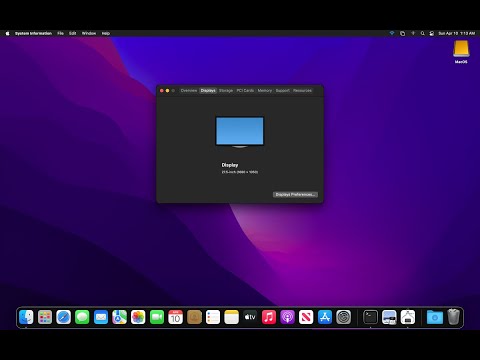Viewport: 480px width, 360px height.
Task: Launch FaceTime from the dock
Action: pyautogui.click(x=157, y=317)
